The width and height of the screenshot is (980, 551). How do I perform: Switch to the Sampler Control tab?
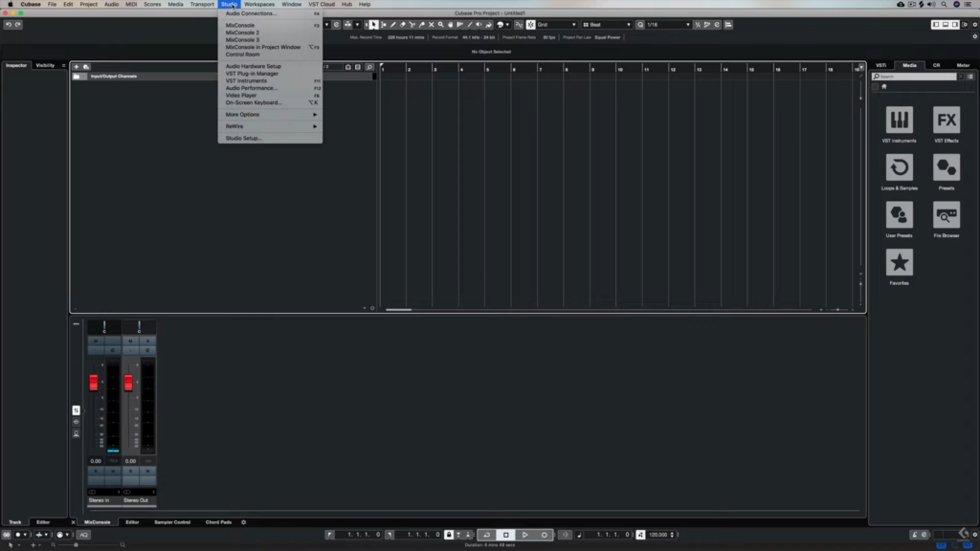pos(172,522)
